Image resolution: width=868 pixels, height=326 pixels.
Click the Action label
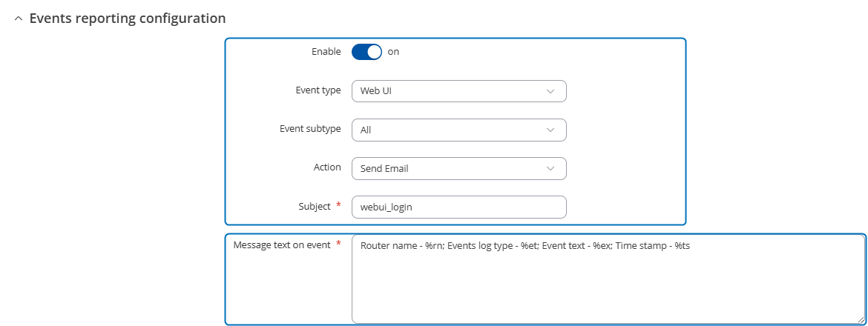[327, 167]
